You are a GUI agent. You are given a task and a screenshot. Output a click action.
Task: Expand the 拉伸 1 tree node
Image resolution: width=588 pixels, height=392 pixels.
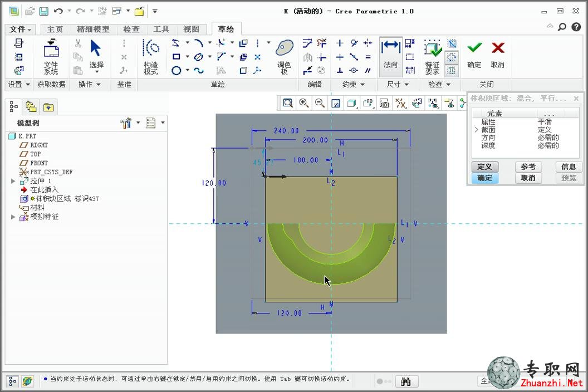[13, 181]
